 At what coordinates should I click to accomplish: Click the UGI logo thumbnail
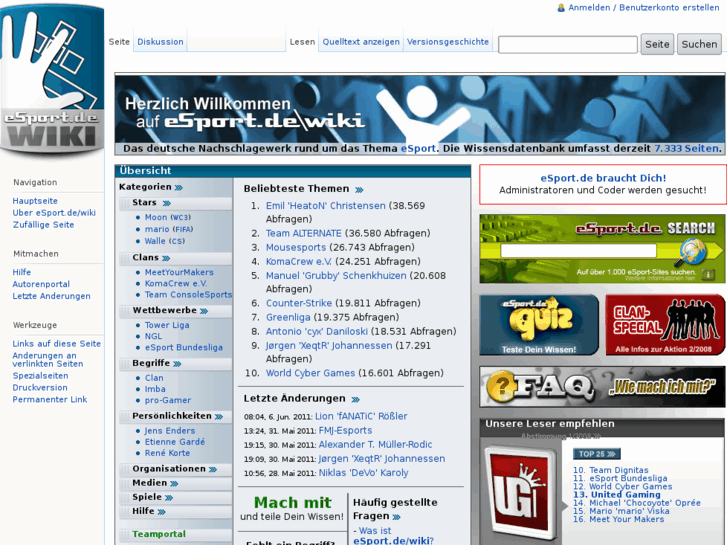pos(521,492)
